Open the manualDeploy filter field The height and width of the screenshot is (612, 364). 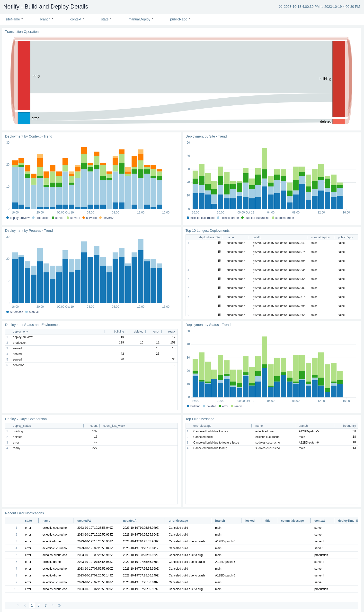pyautogui.click(x=158, y=19)
